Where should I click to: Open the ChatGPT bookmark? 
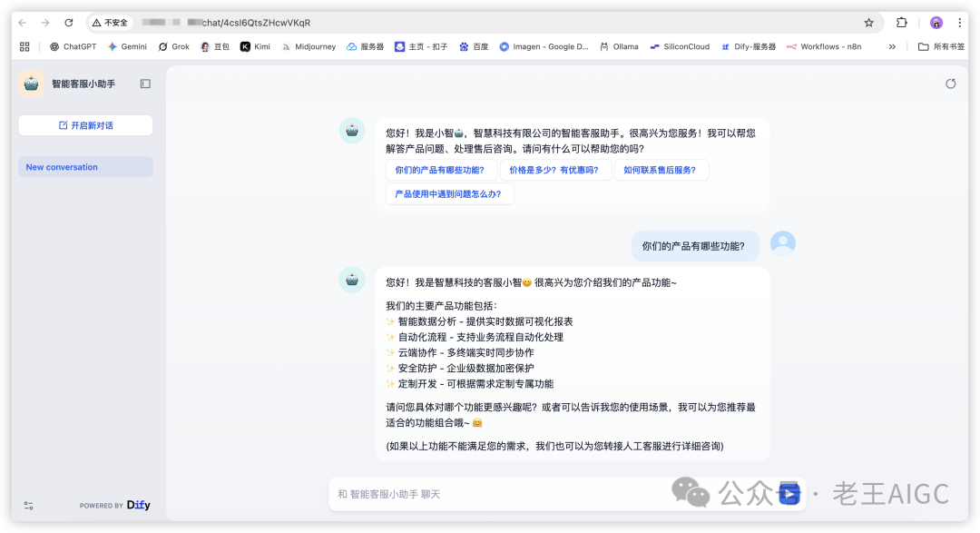point(73,46)
